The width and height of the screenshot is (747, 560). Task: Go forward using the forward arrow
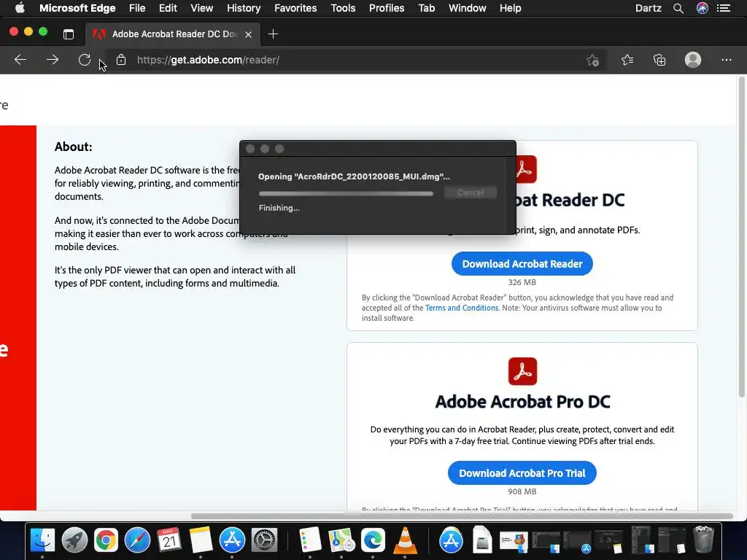pos(53,60)
